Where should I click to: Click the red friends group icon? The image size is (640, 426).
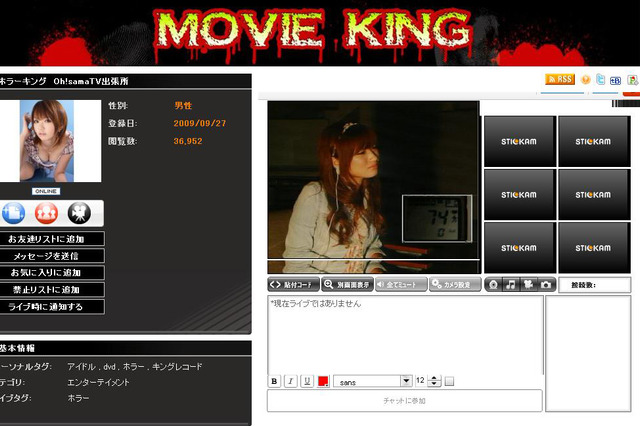46,213
